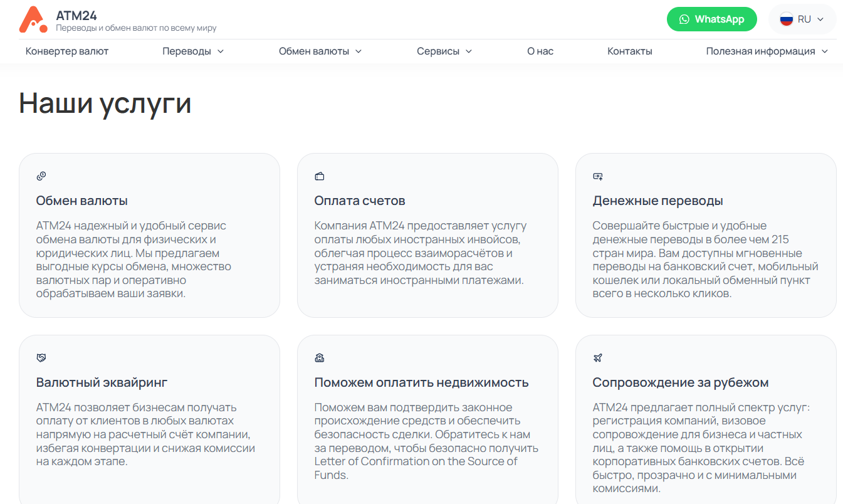The image size is (843, 504).
Task: Click the Russian flag icon
Action: coord(786,19)
